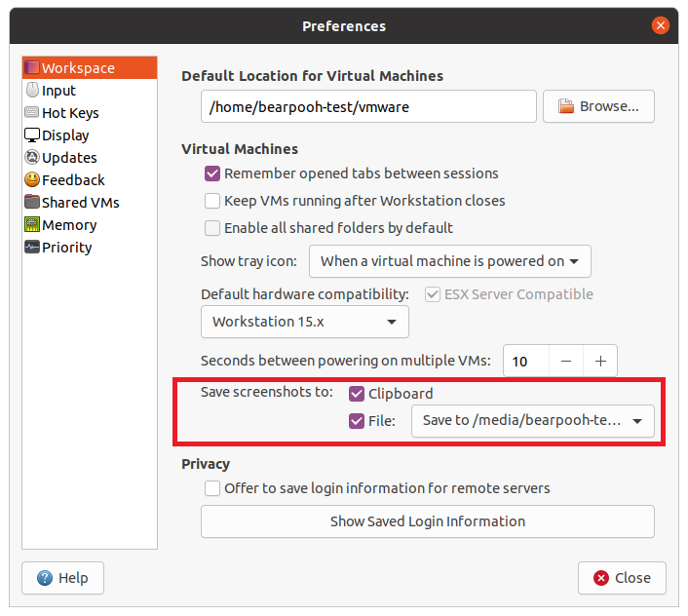Click the Shared VMs folder icon
The image size is (688, 616).
point(32,202)
